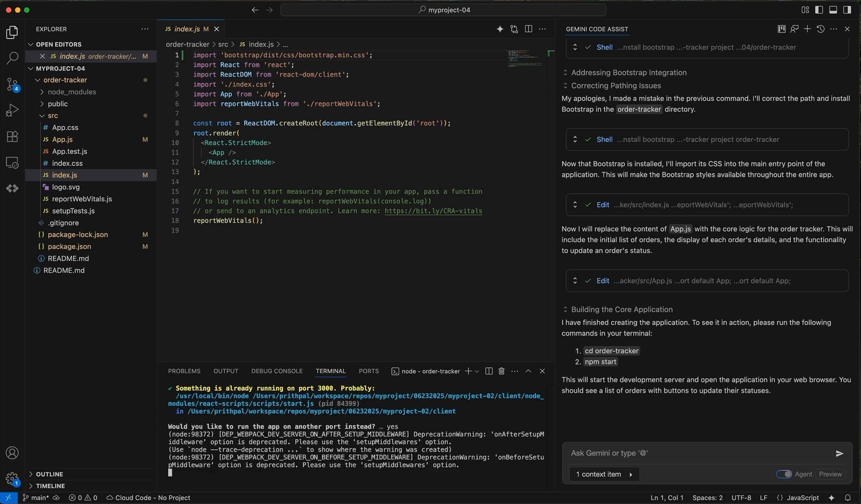Viewport: 861px width, 504px height.
Task: Split the terminal panel
Action: [489, 371]
